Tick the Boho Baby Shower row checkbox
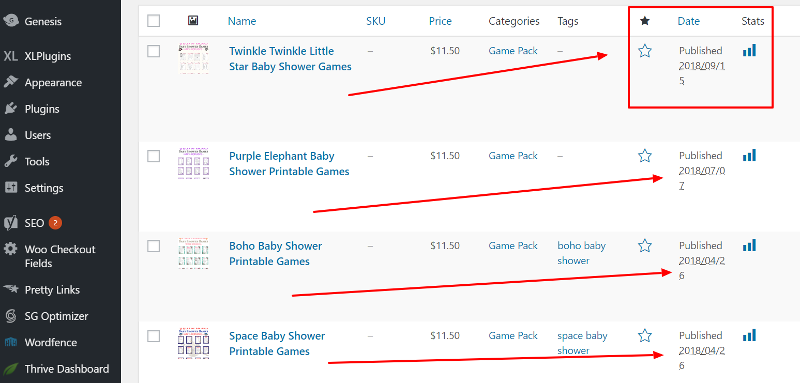Viewport: 800px width, 383px height. [154, 246]
